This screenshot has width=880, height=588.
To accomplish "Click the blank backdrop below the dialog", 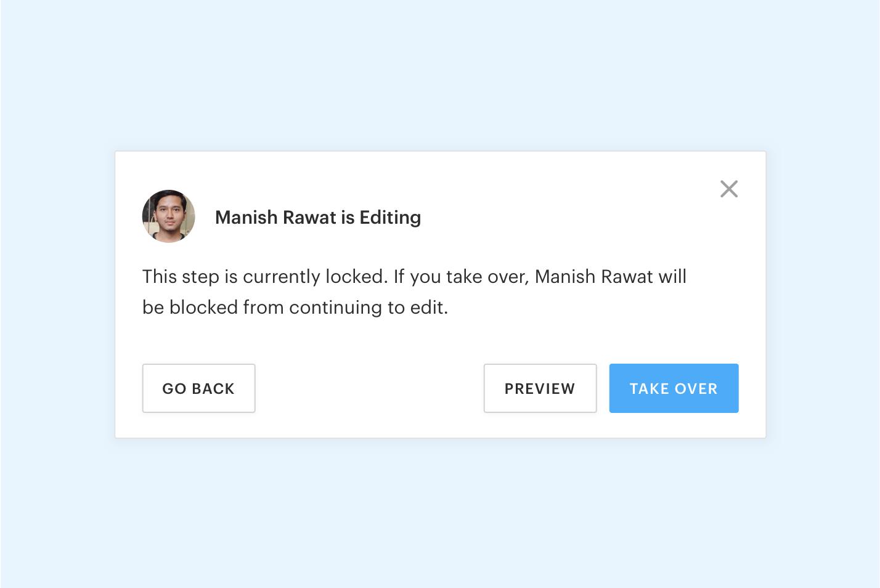I will tap(440, 513).
